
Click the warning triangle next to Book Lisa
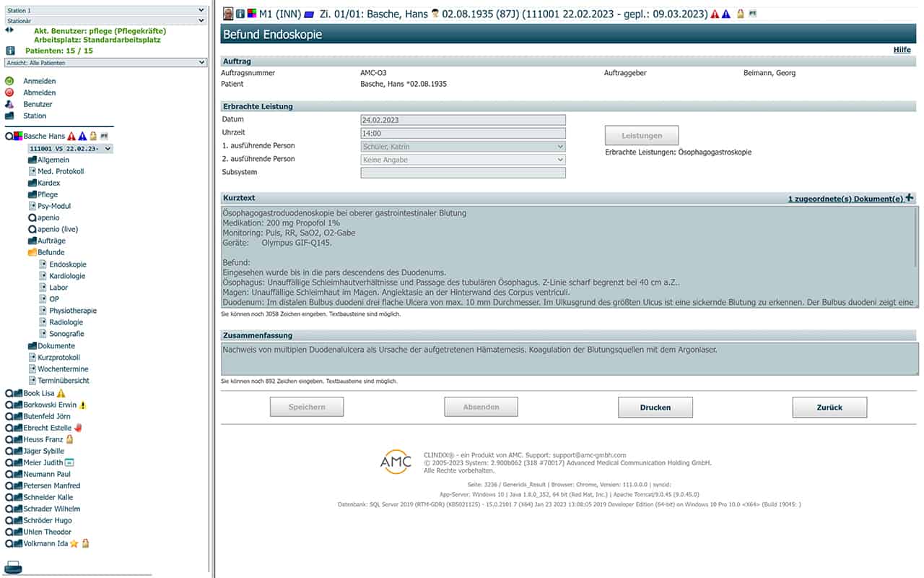[61, 393]
